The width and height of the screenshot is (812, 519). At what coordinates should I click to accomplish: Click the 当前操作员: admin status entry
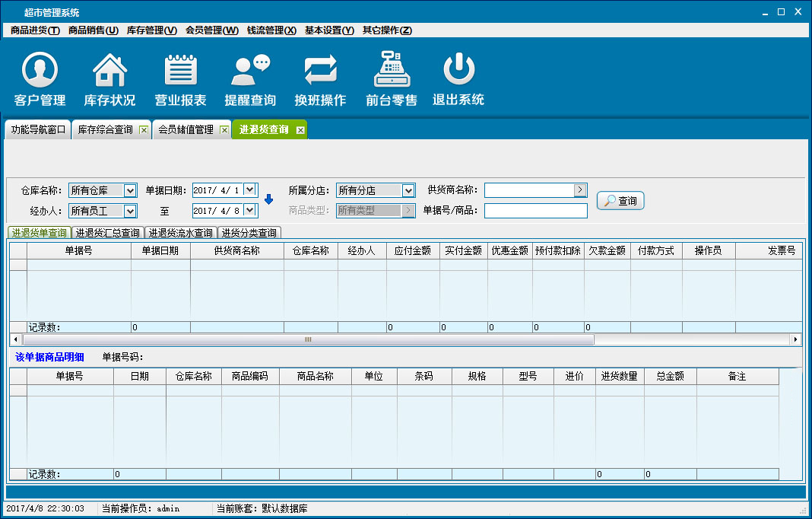pos(141,508)
